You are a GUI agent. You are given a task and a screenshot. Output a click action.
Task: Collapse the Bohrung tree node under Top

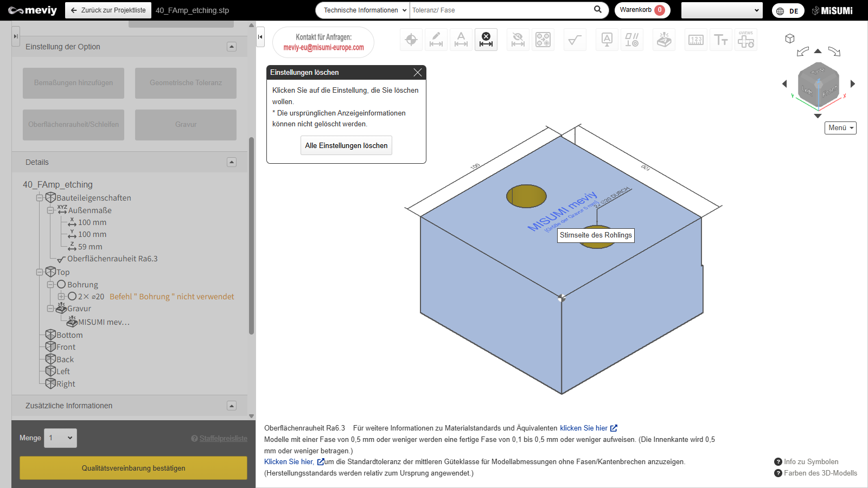[x=50, y=285]
